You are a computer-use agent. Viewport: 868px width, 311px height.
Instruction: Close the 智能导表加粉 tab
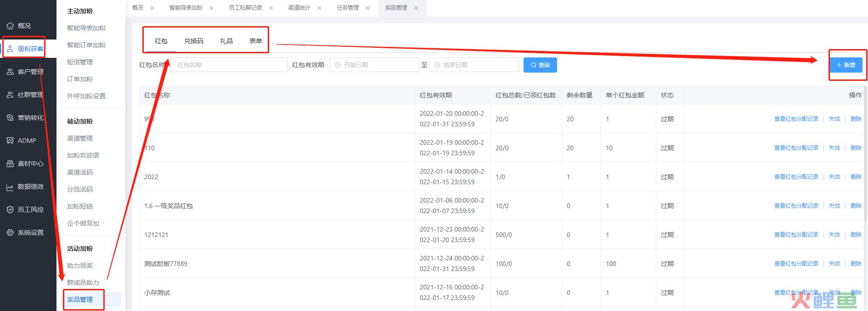pos(211,8)
